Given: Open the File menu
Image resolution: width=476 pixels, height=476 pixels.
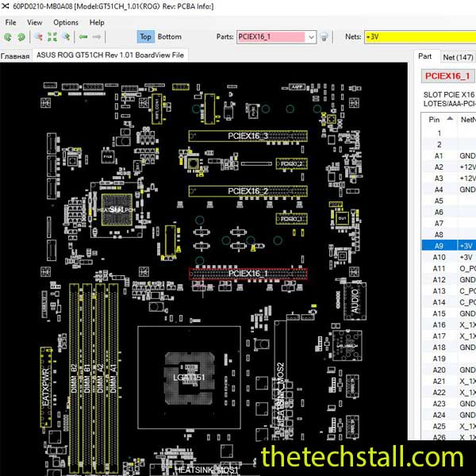Looking at the screenshot, I should [x=10, y=22].
